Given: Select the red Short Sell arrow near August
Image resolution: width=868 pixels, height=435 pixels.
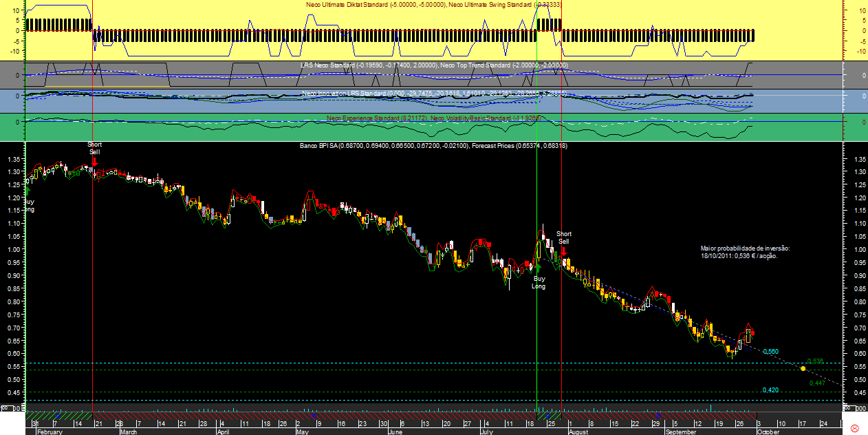Looking at the screenshot, I should [563, 253].
